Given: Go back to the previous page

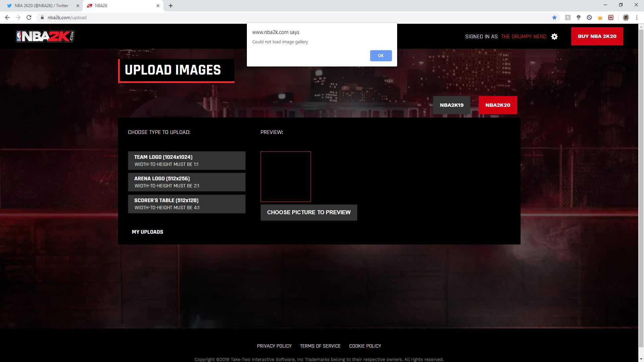Looking at the screenshot, I should click(x=7, y=17).
